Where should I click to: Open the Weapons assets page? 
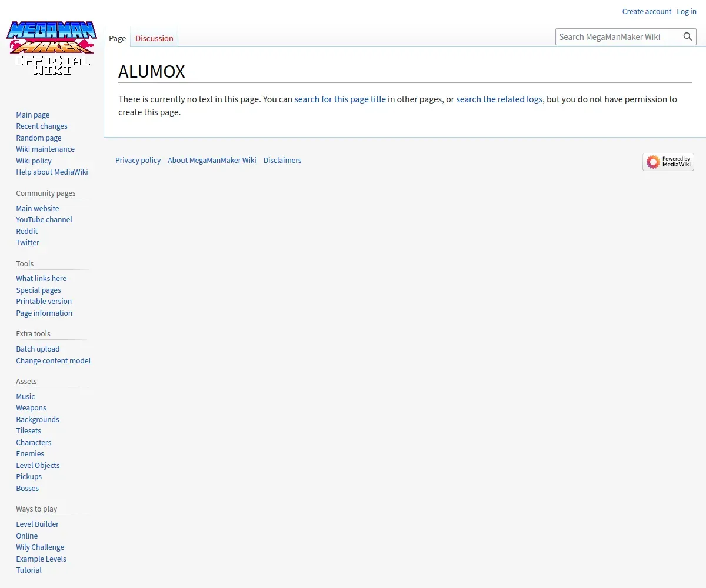pyautogui.click(x=31, y=407)
